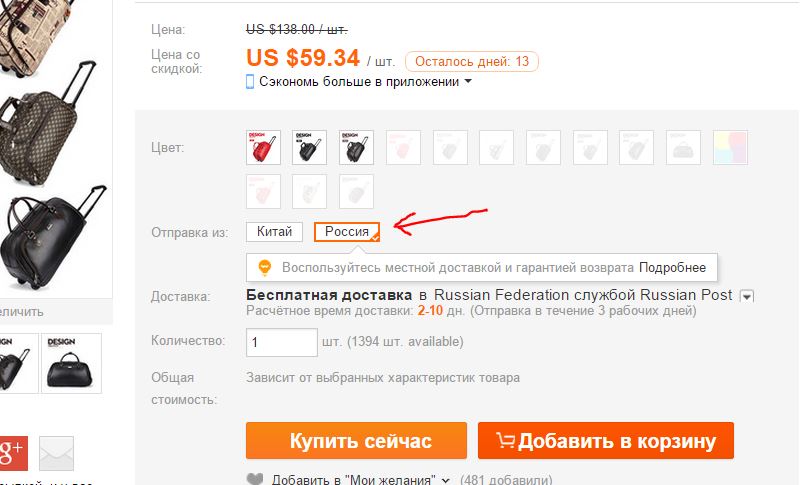Click the mobile phone app icon
The image size is (807, 485).
[x=250, y=82]
